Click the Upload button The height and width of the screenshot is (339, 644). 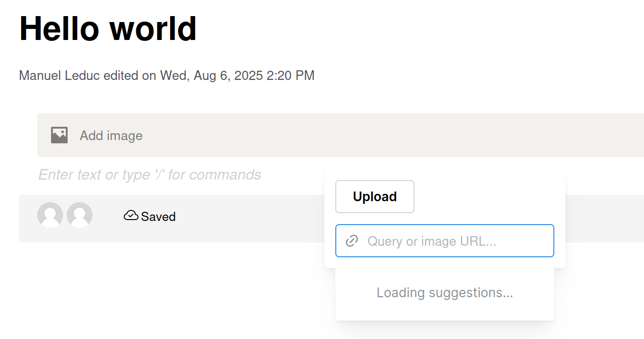(x=375, y=197)
